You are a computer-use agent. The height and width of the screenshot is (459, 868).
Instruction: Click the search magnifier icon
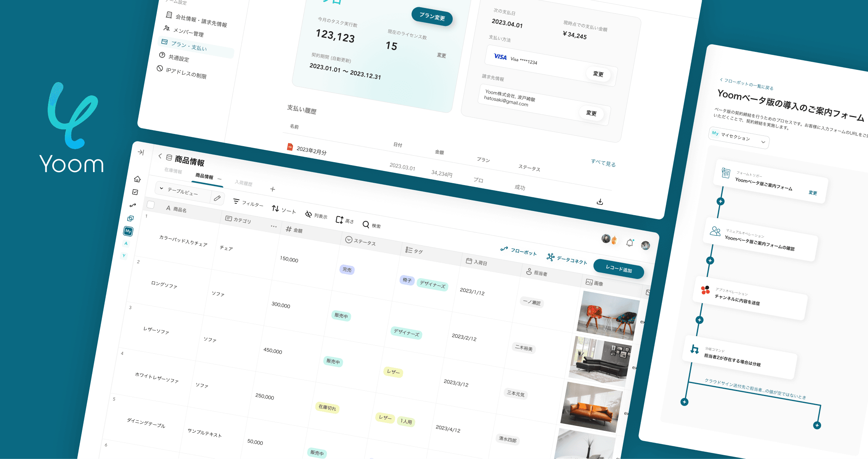366,224
